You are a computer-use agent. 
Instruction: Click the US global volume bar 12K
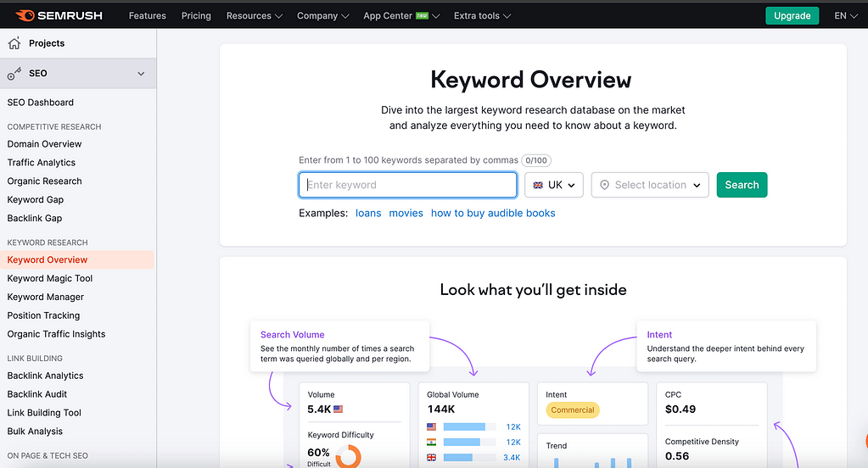click(x=469, y=426)
